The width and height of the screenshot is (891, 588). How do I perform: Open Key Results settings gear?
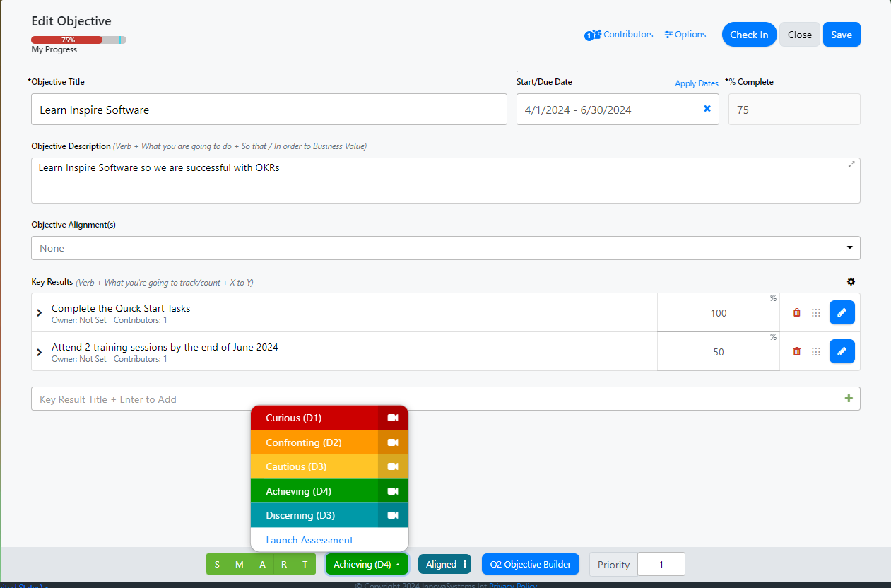pos(851,282)
